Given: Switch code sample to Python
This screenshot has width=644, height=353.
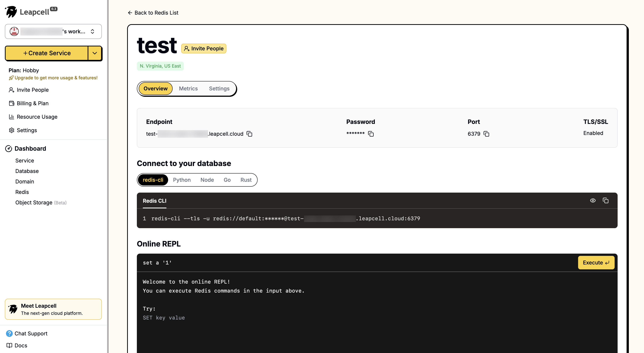Looking at the screenshot, I should click(x=182, y=180).
